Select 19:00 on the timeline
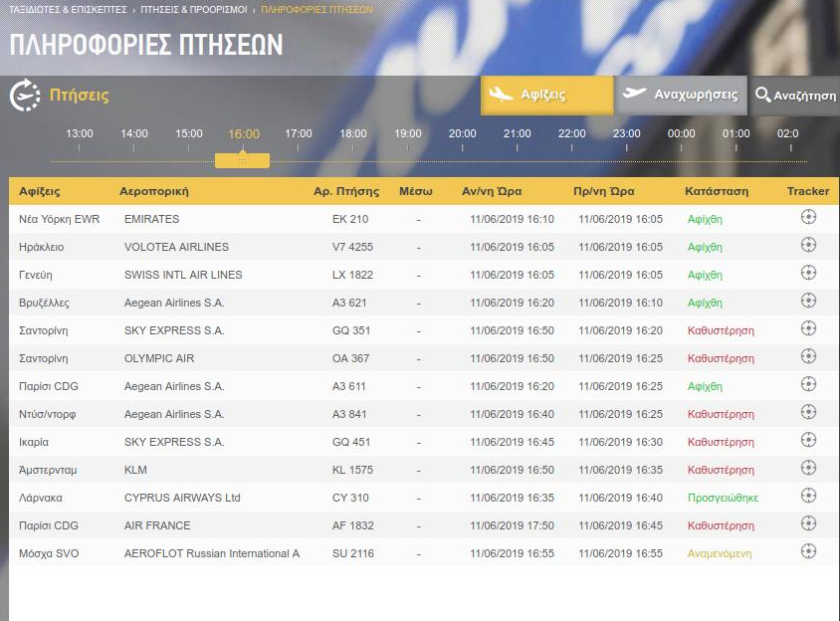The width and height of the screenshot is (840, 621). point(408,133)
